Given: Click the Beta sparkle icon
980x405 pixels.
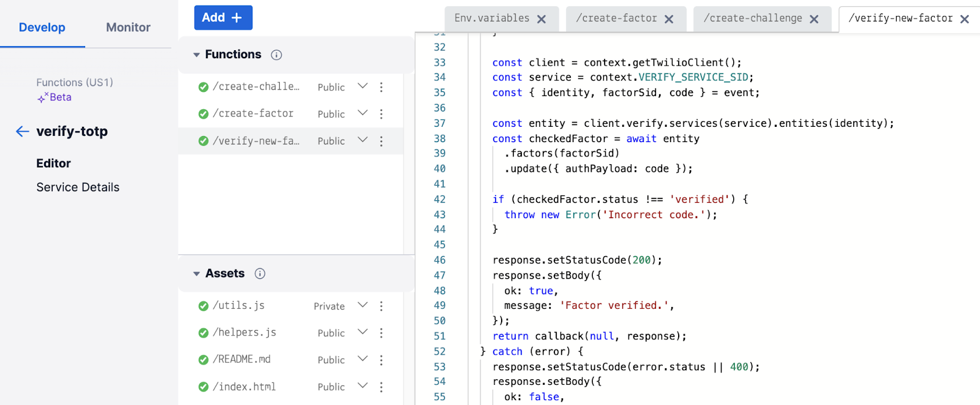Looking at the screenshot, I should coord(42,97).
